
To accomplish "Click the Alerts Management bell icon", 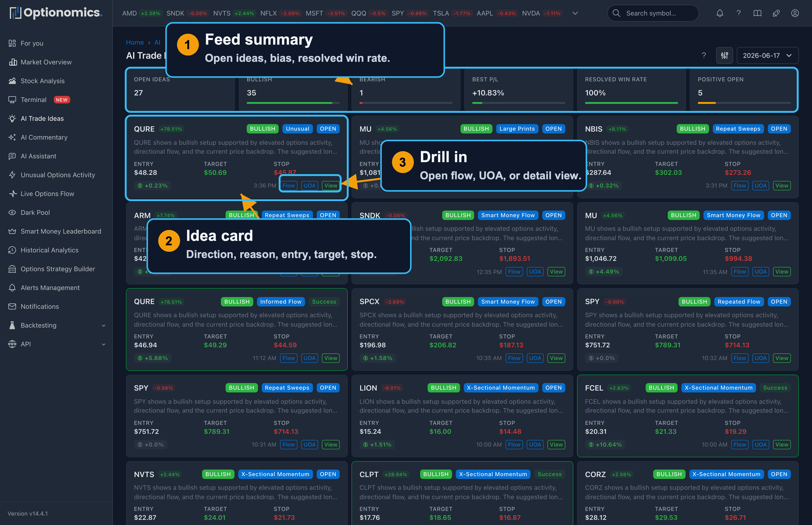I will [12, 287].
